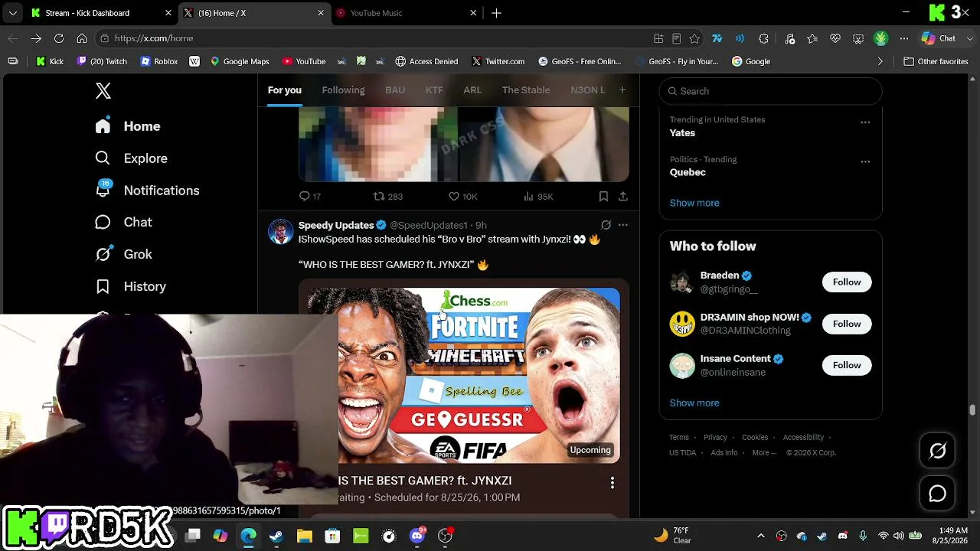Open the X logo home icon
Screen dimensions: 980x551
[x=103, y=91]
